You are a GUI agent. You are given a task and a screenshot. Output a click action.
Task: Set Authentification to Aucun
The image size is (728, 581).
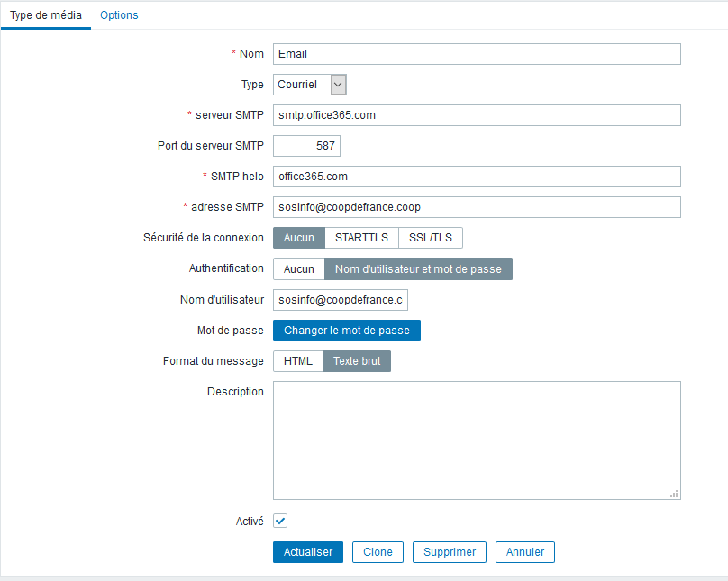298,269
